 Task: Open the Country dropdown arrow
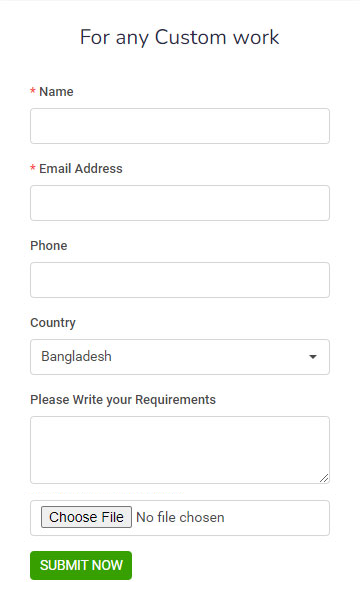point(313,357)
